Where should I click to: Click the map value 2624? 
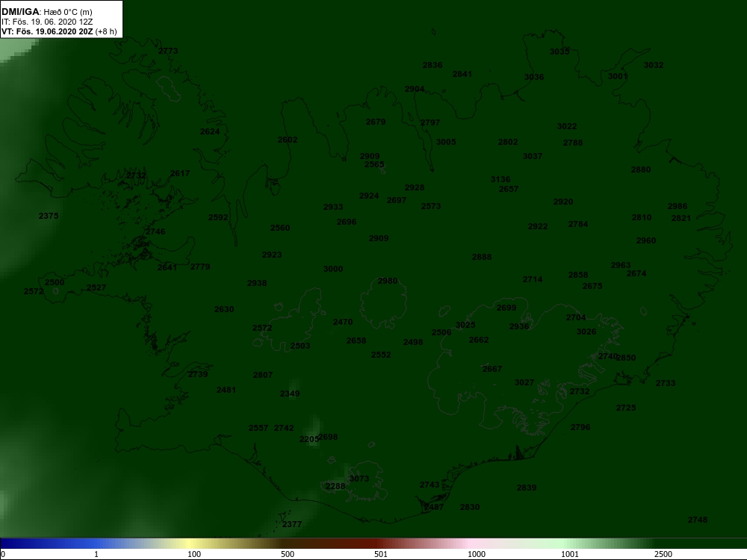(210, 132)
